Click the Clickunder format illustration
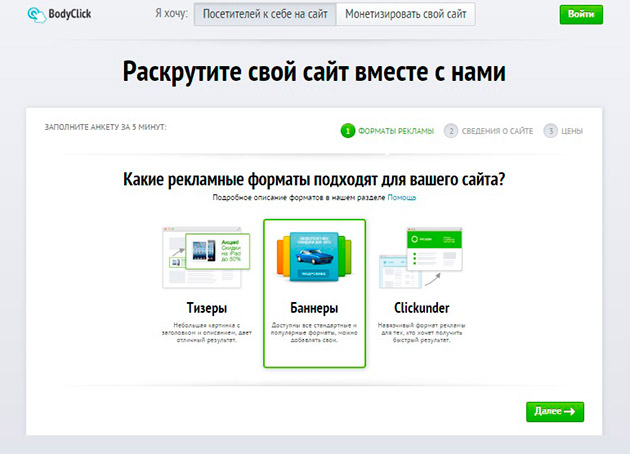The width and height of the screenshot is (630, 454). coord(421,258)
